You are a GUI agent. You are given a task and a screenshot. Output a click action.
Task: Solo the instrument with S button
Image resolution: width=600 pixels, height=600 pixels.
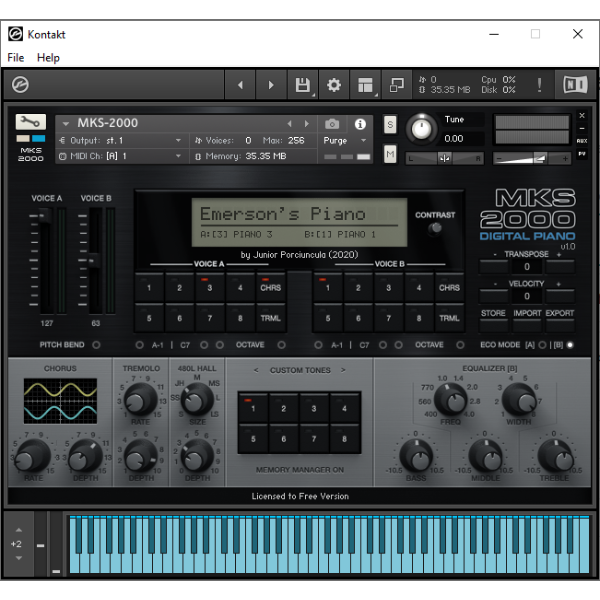pyautogui.click(x=390, y=124)
